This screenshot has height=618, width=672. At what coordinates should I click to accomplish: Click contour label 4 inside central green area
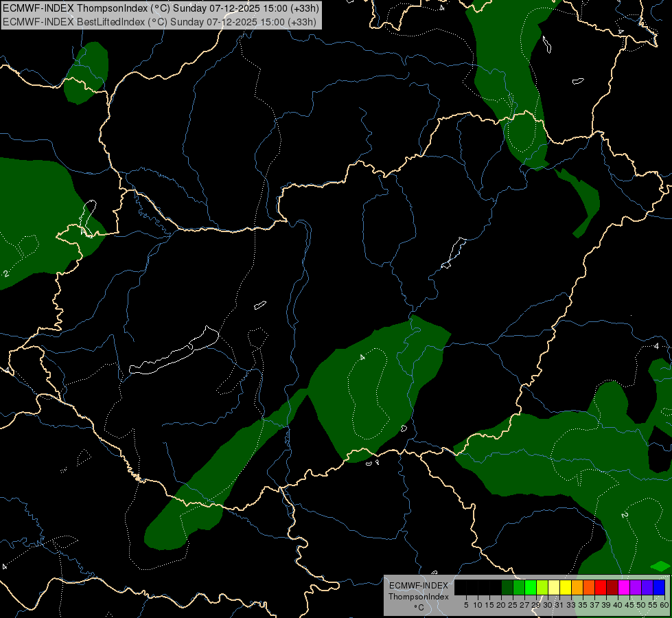pos(362,357)
